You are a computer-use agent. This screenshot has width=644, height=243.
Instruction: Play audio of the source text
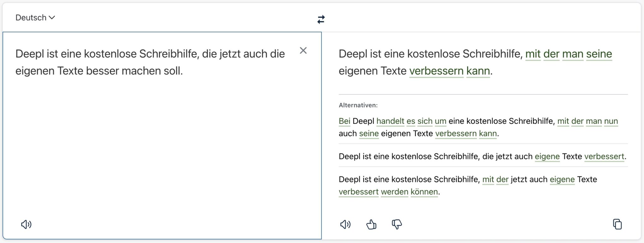tap(26, 225)
